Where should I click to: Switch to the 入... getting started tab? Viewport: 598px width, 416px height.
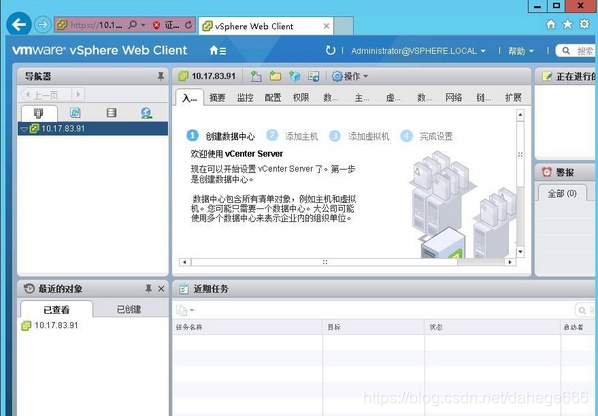pos(189,98)
